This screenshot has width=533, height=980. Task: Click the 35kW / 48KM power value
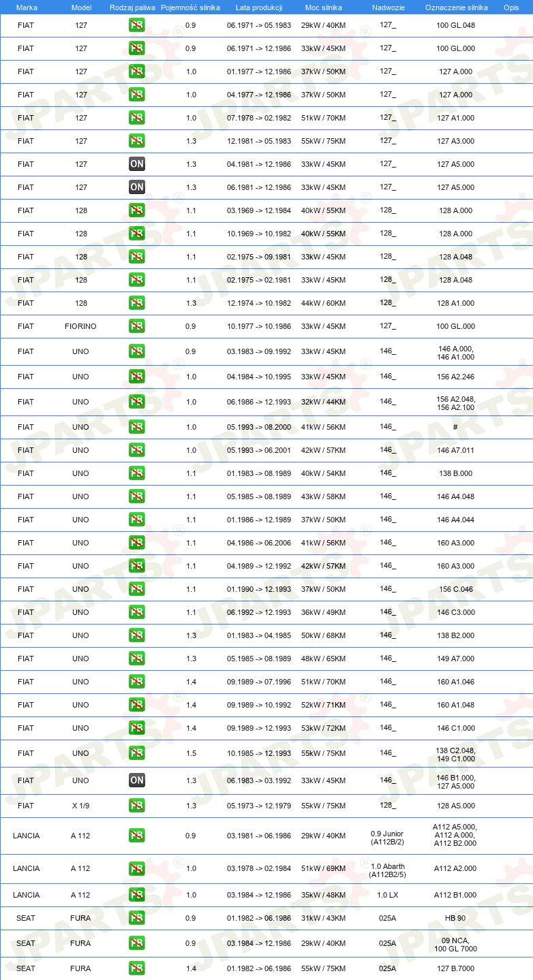[x=323, y=895]
